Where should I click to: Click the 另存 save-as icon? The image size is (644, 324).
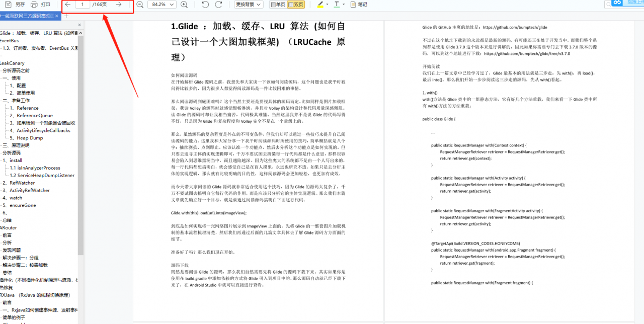[x=9, y=5]
